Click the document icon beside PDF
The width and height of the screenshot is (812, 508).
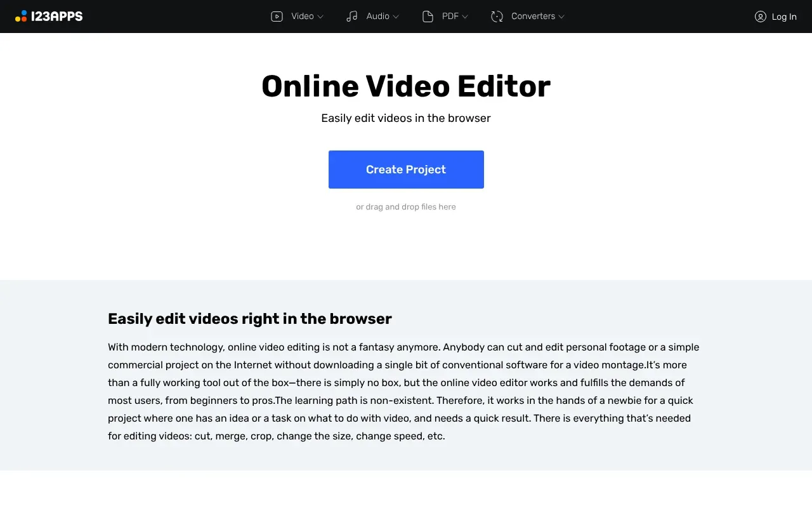[x=428, y=16]
